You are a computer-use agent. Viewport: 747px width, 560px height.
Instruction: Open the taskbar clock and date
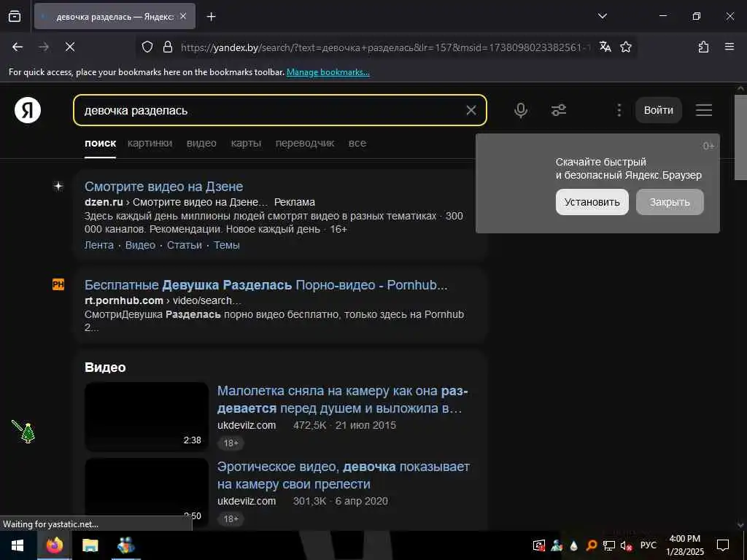pos(684,545)
